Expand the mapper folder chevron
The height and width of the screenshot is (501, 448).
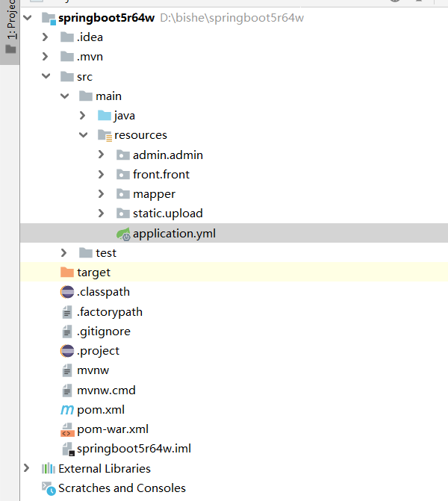tap(102, 194)
